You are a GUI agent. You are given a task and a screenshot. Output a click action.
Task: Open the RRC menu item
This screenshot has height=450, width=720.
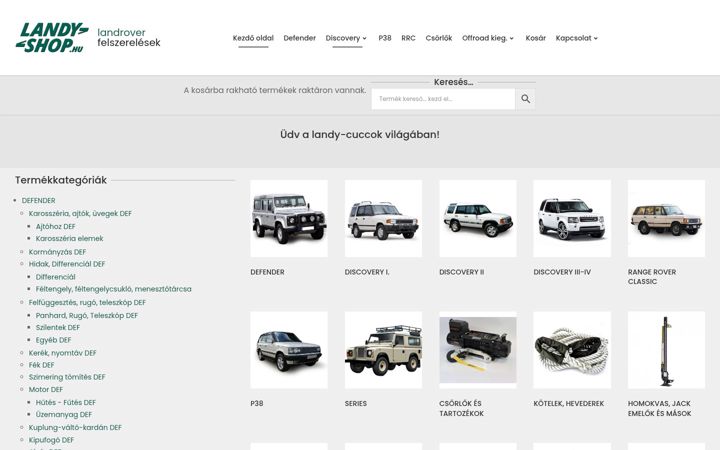tap(408, 38)
